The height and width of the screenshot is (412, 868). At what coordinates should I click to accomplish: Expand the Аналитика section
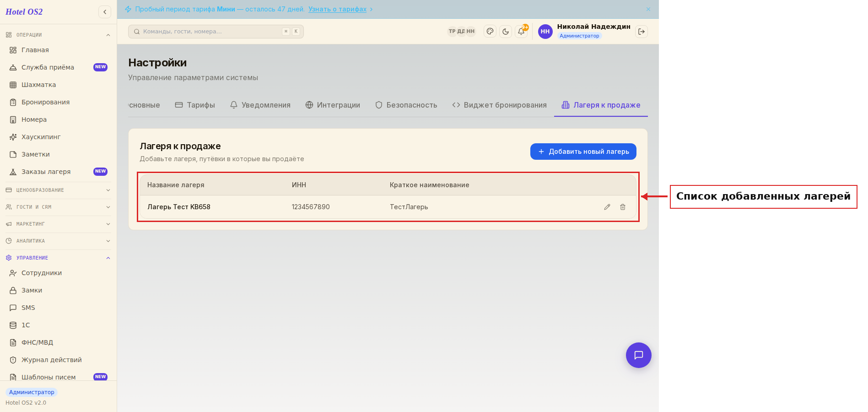(x=58, y=241)
